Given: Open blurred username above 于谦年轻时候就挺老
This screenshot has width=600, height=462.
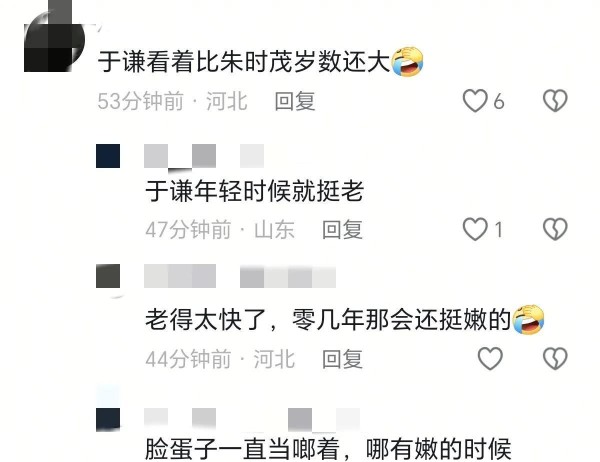Looking at the screenshot, I should (x=204, y=156).
